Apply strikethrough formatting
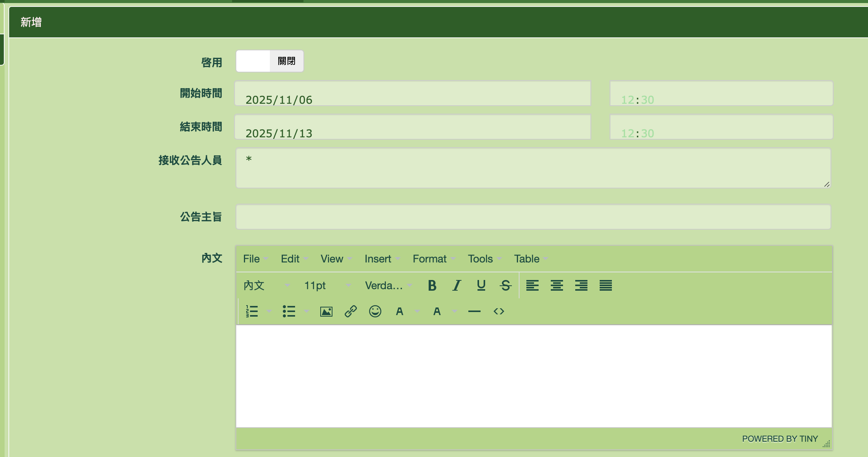868x457 pixels. pos(505,285)
